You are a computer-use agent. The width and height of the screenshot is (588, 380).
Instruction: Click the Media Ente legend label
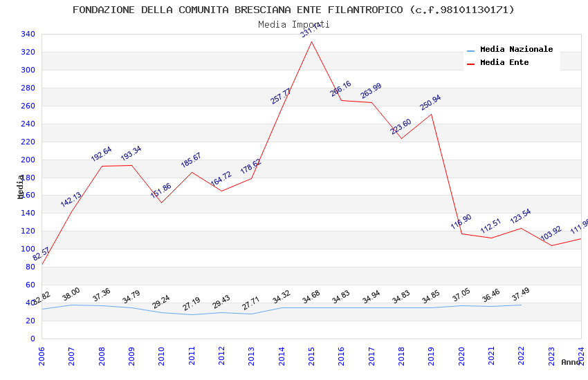pos(504,62)
